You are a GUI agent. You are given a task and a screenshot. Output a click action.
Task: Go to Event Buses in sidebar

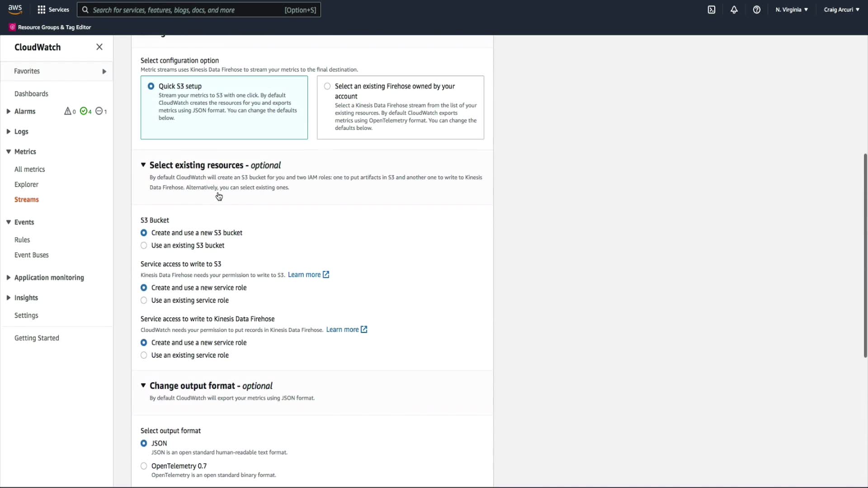31,255
